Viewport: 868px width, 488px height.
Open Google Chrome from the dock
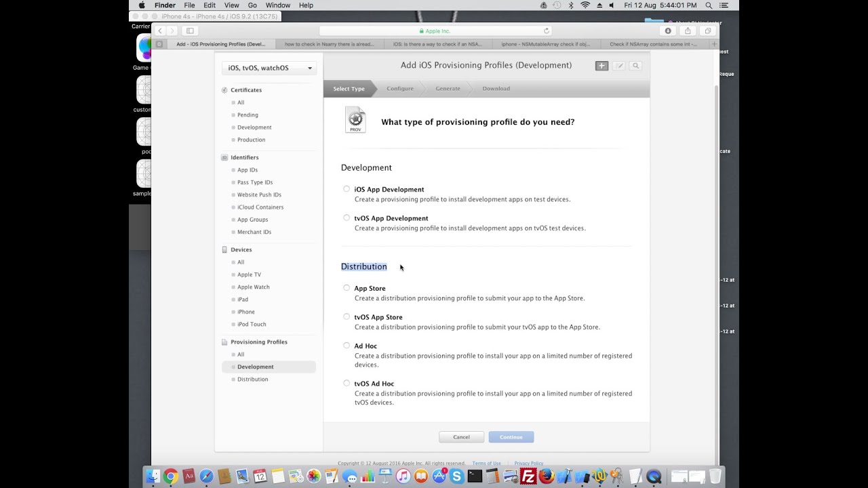point(171,476)
